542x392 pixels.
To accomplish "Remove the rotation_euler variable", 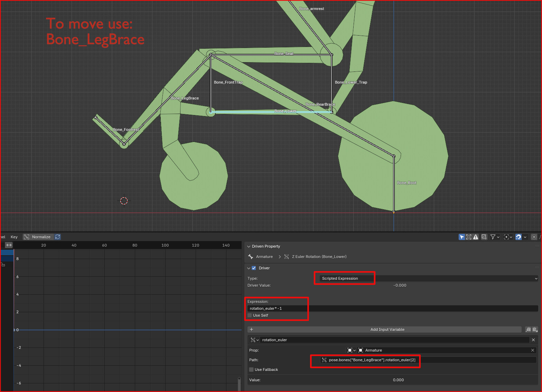I will pos(533,340).
